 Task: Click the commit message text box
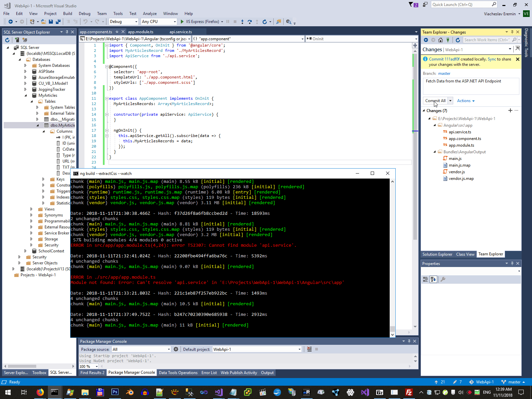[470, 86]
